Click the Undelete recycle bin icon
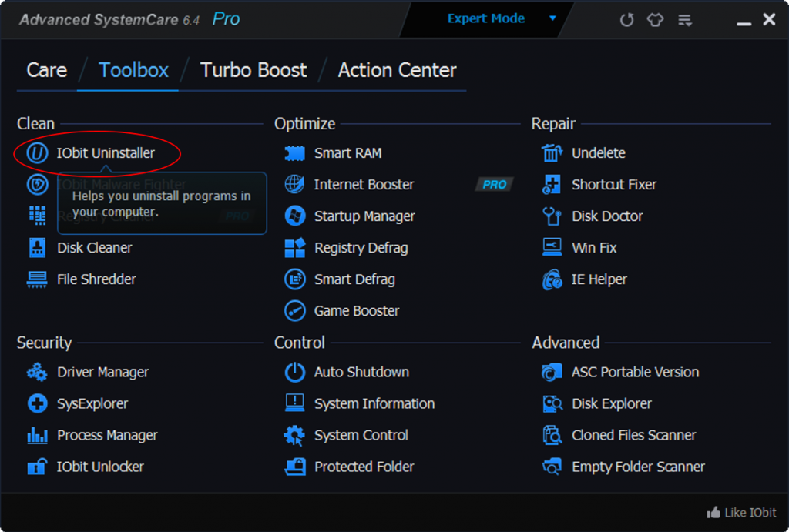Screen dimensions: 789x532 (552, 153)
